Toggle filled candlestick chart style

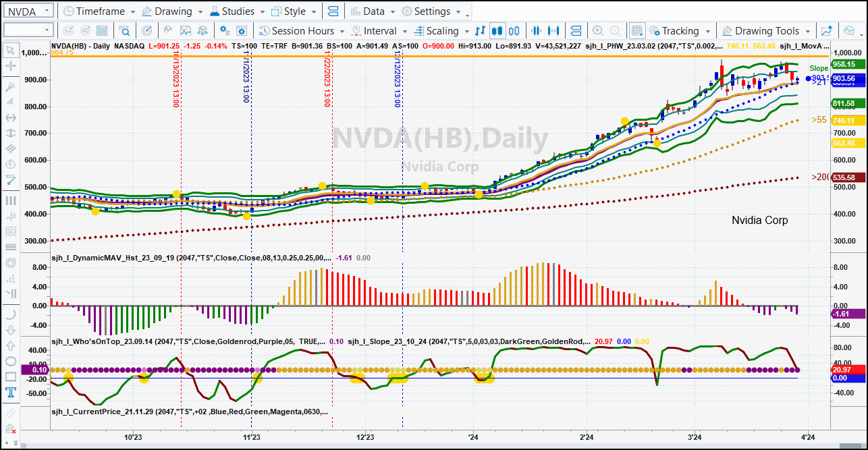(497, 31)
